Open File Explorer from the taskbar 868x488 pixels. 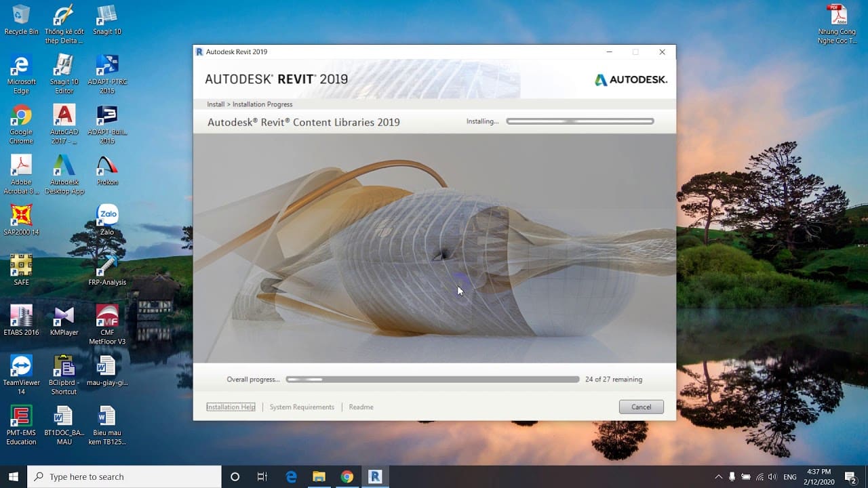pyautogui.click(x=319, y=476)
